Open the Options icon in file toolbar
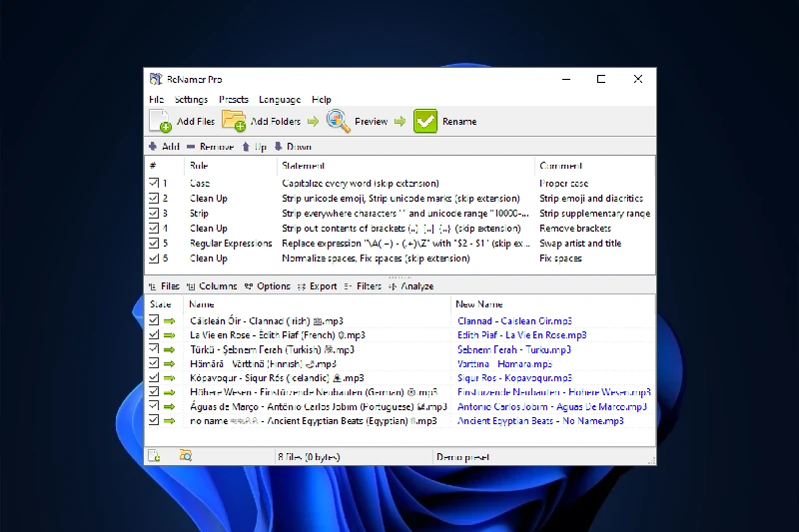The height and width of the screenshot is (532, 799). coord(248,286)
